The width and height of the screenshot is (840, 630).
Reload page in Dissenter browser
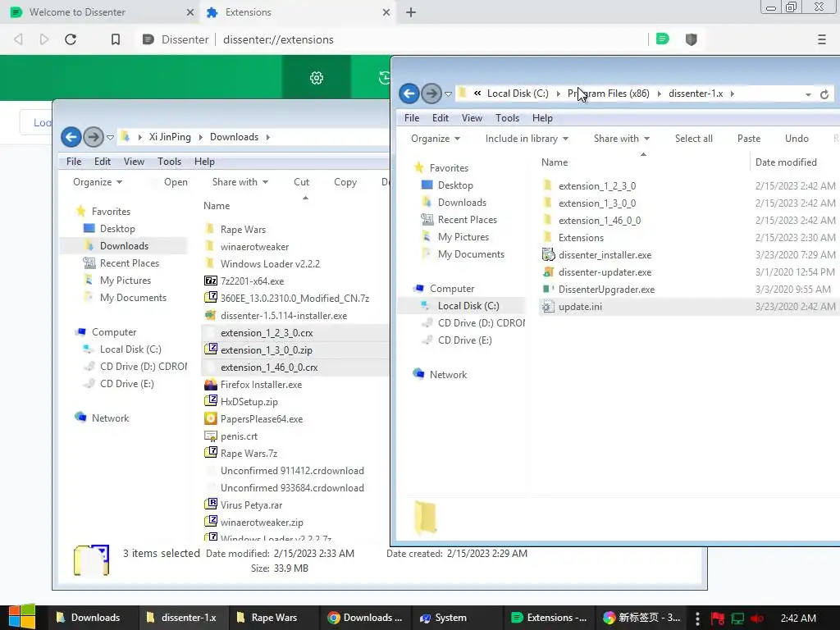(71, 39)
